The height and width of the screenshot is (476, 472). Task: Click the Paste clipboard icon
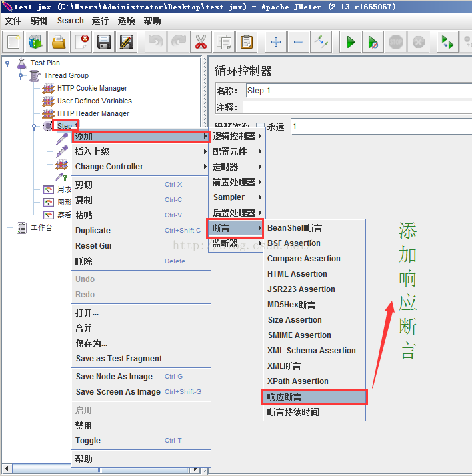247,42
